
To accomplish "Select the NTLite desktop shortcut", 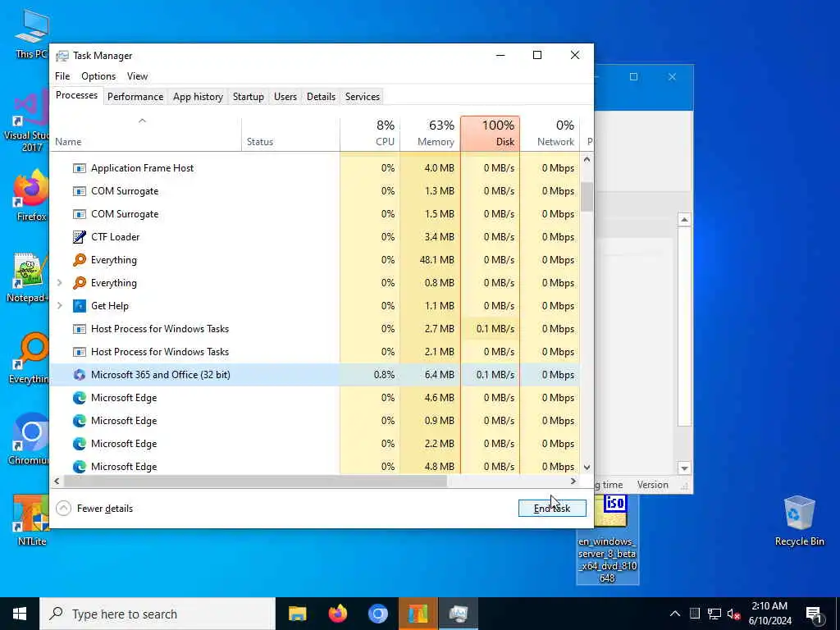I will (31, 519).
